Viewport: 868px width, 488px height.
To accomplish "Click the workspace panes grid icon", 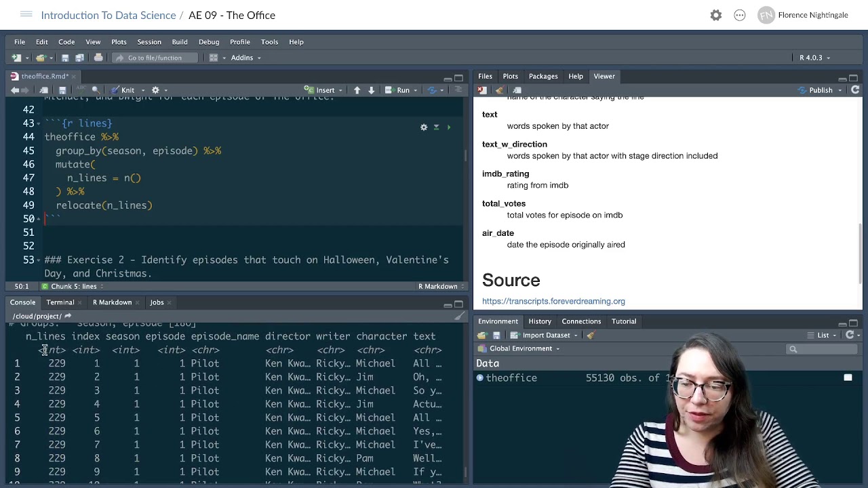I will point(213,58).
